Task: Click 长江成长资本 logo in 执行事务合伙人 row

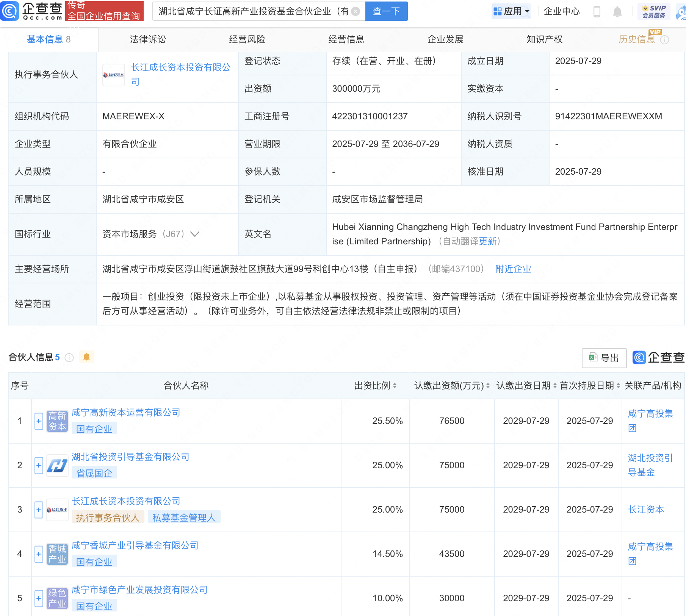Action: point(114,75)
